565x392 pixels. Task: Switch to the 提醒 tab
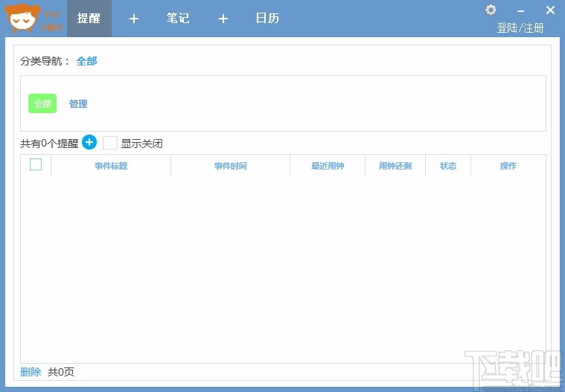pos(89,18)
